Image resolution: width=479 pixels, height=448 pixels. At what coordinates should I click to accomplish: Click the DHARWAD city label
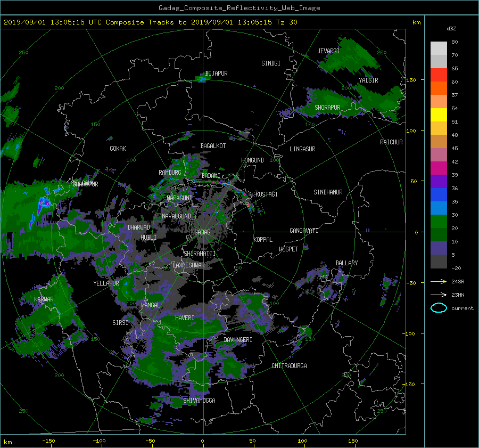coord(139,227)
